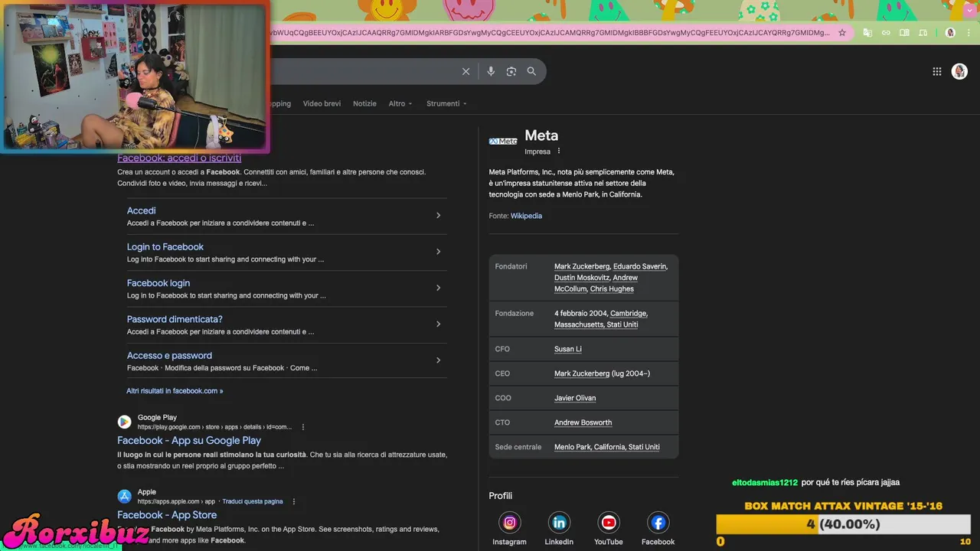Click the streamer webcam overlay

pyautogui.click(x=136, y=76)
